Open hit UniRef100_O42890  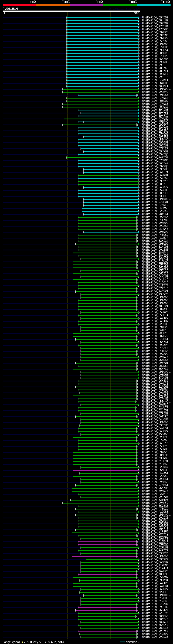point(155,634)
